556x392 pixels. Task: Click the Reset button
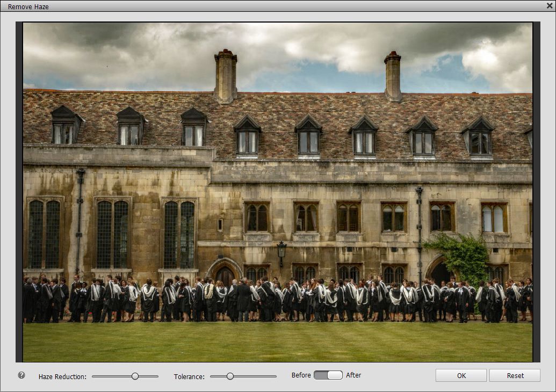pos(515,375)
